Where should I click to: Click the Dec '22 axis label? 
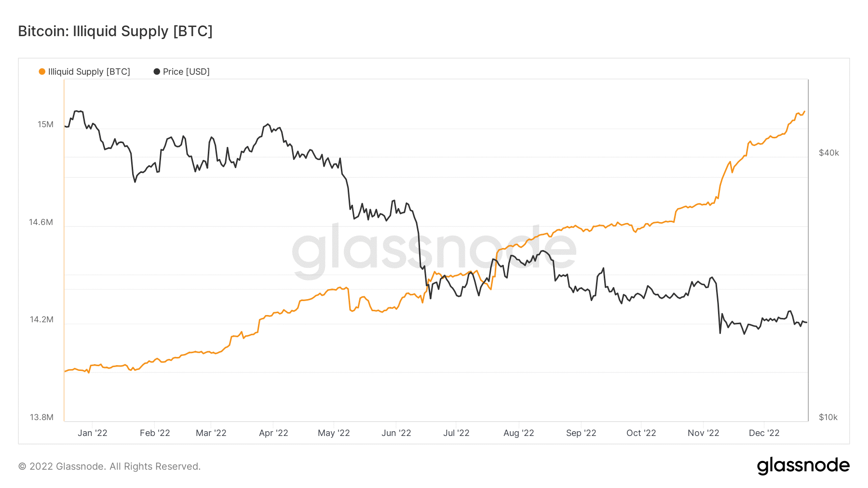(x=764, y=433)
